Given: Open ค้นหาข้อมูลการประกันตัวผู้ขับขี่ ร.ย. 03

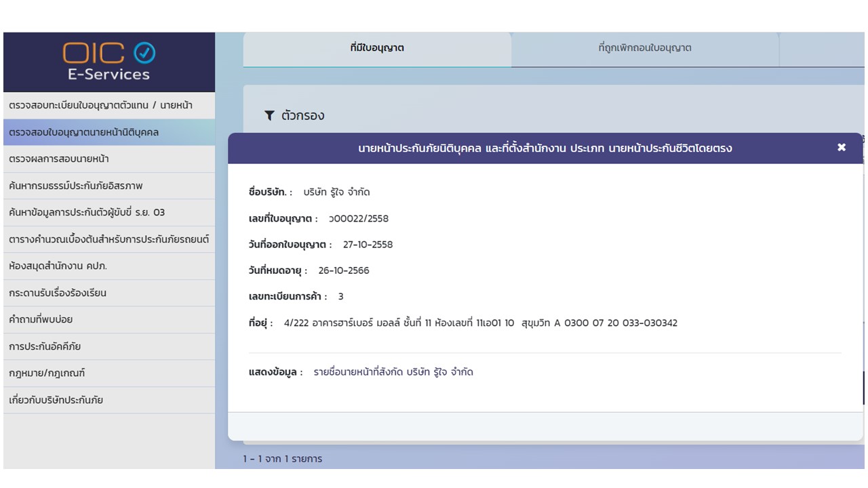Looking at the screenshot, I should 109,213.
